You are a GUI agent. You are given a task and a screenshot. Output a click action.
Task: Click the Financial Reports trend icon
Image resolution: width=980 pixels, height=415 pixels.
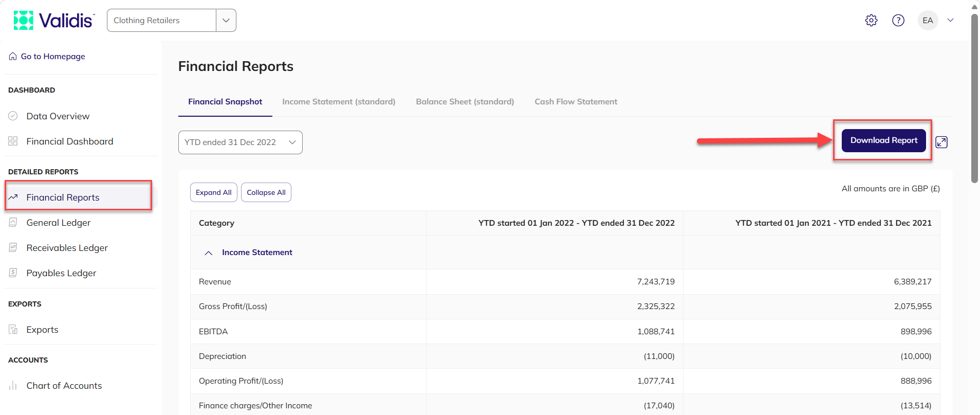(x=13, y=197)
